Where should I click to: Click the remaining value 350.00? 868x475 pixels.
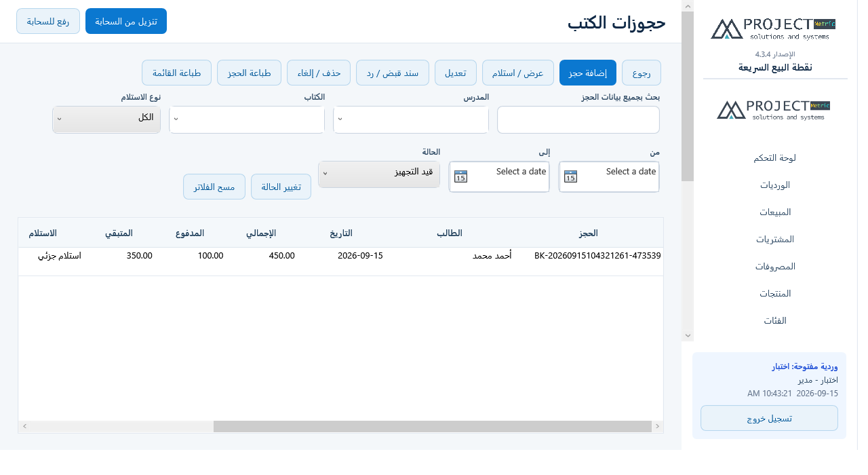pos(139,256)
